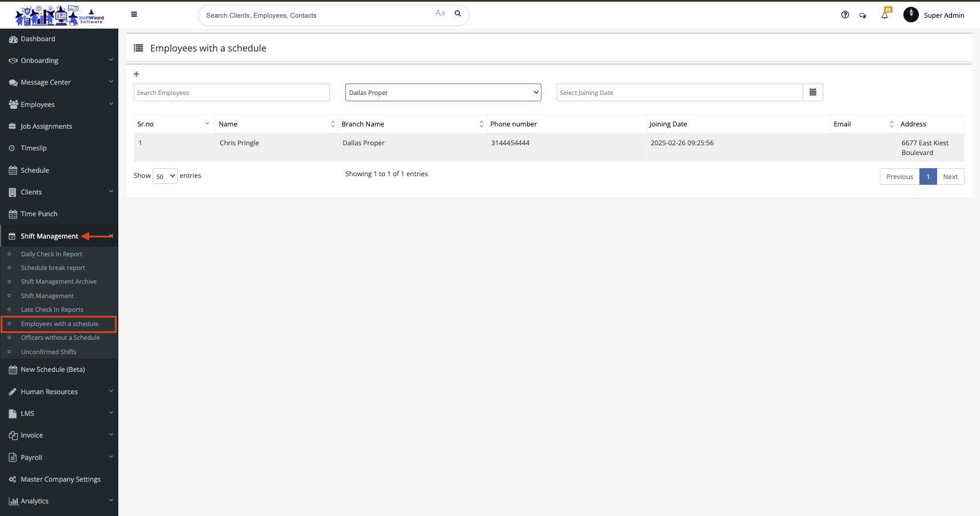Open the Dallas Proper branch dropdown
This screenshot has height=516, width=980.
click(x=443, y=93)
